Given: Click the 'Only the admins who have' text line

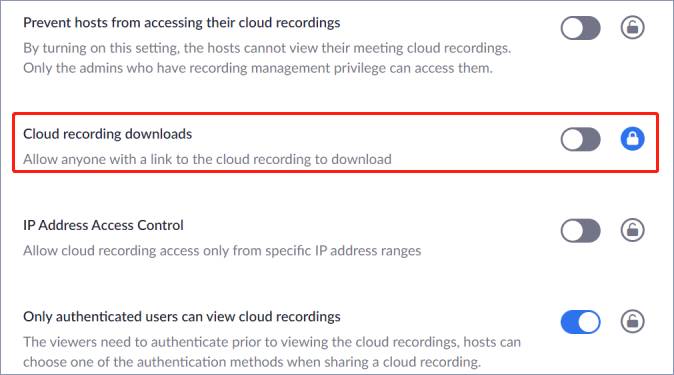Looking at the screenshot, I should pyautogui.click(x=258, y=68).
